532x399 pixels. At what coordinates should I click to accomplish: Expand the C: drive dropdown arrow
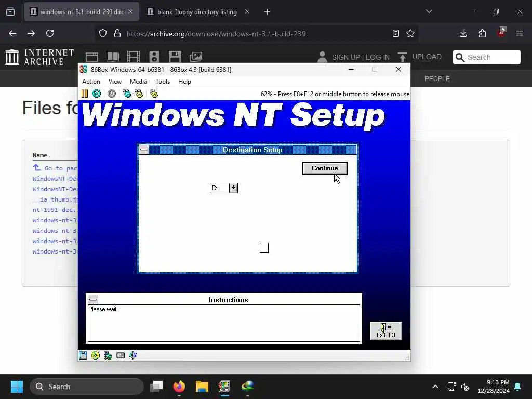click(233, 188)
